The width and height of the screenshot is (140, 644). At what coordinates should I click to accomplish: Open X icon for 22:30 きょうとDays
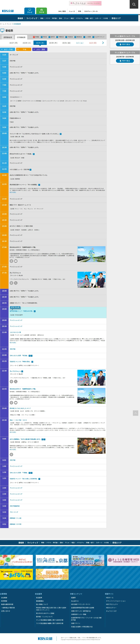[x=16, y=382]
